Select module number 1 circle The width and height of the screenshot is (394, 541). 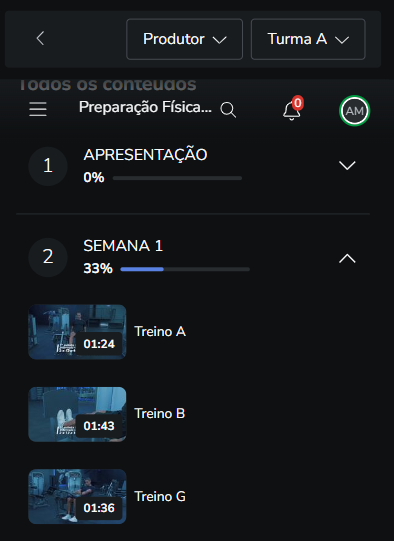tap(48, 166)
